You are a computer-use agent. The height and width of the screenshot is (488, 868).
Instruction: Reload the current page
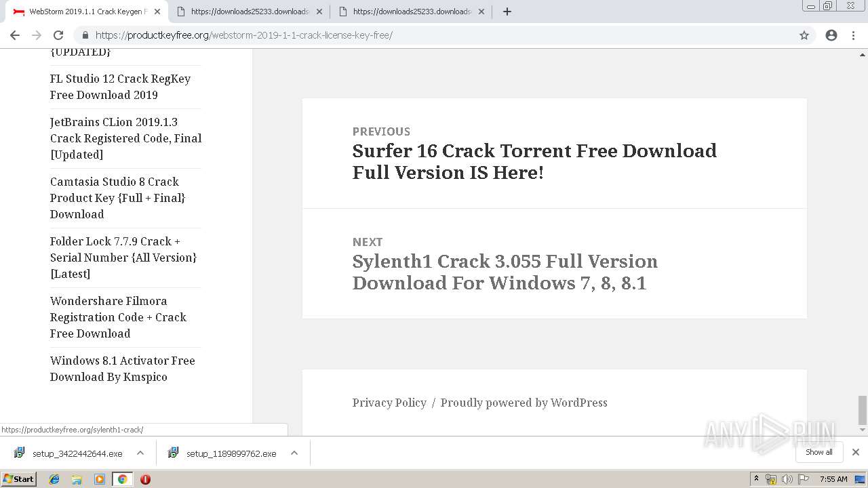(58, 35)
